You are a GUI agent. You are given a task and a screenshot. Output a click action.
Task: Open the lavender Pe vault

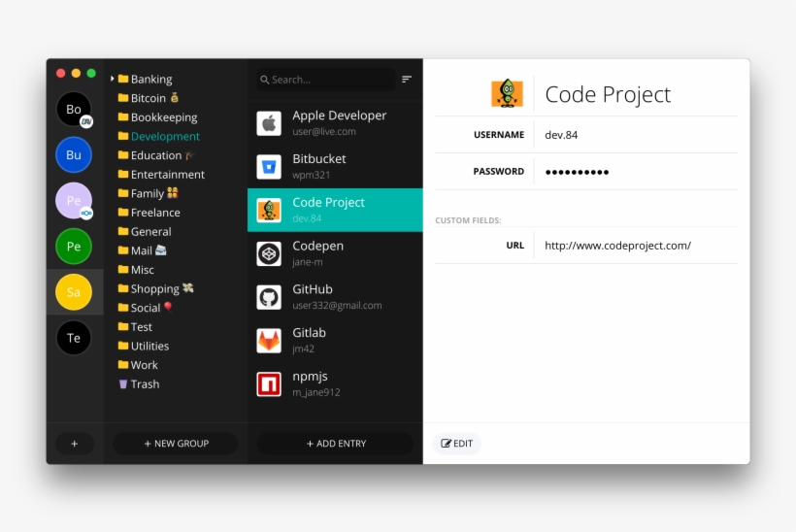[74, 201]
